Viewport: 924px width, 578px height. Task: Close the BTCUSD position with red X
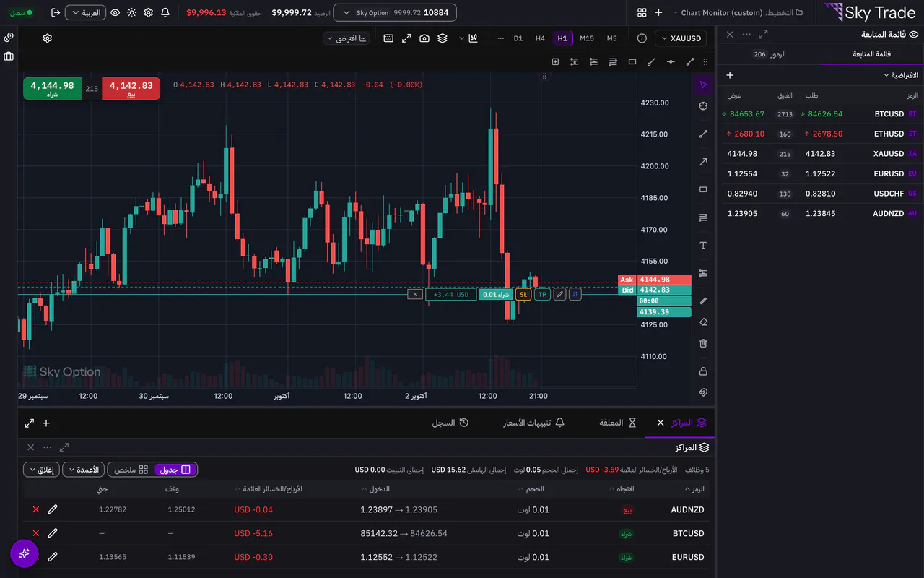coord(35,533)
